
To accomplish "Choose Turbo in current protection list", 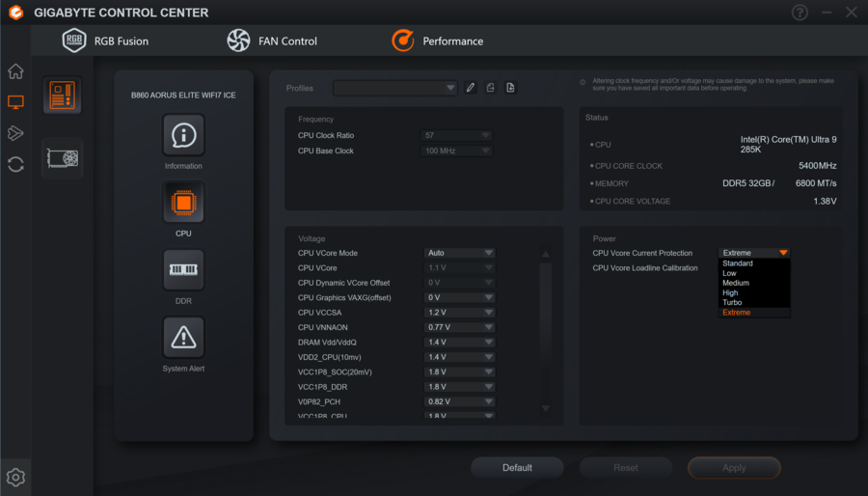I will 754,302.
